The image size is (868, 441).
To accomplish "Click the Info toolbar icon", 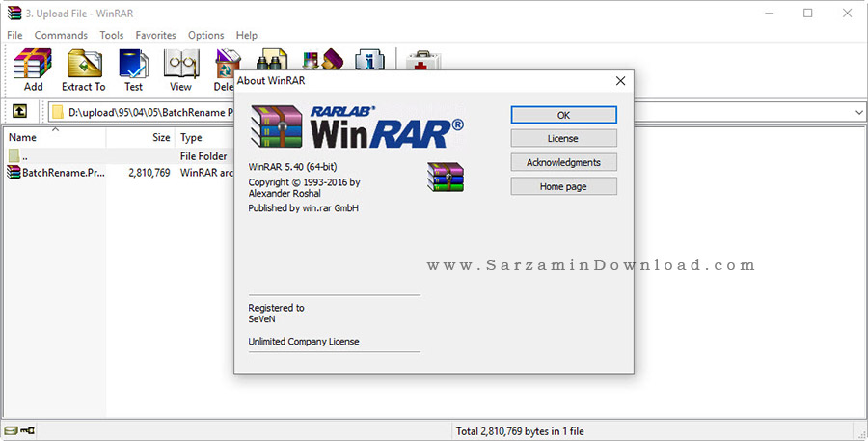I will point(369,60).
